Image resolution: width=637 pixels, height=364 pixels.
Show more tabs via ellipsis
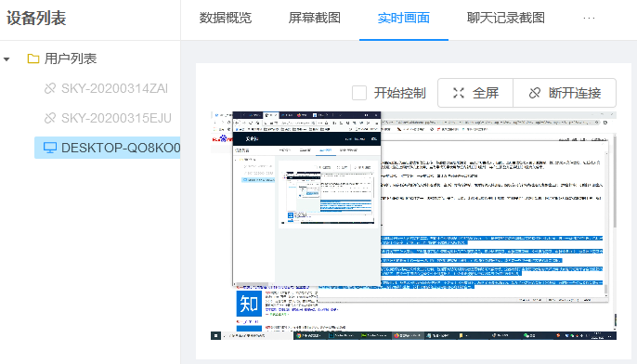click(x=589, y=18)
